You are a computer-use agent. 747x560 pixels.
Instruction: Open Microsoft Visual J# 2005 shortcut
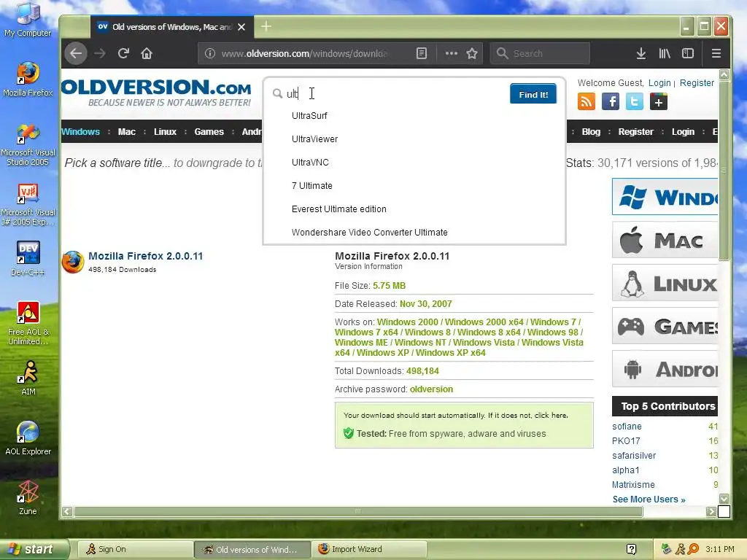tap(28, 204)
